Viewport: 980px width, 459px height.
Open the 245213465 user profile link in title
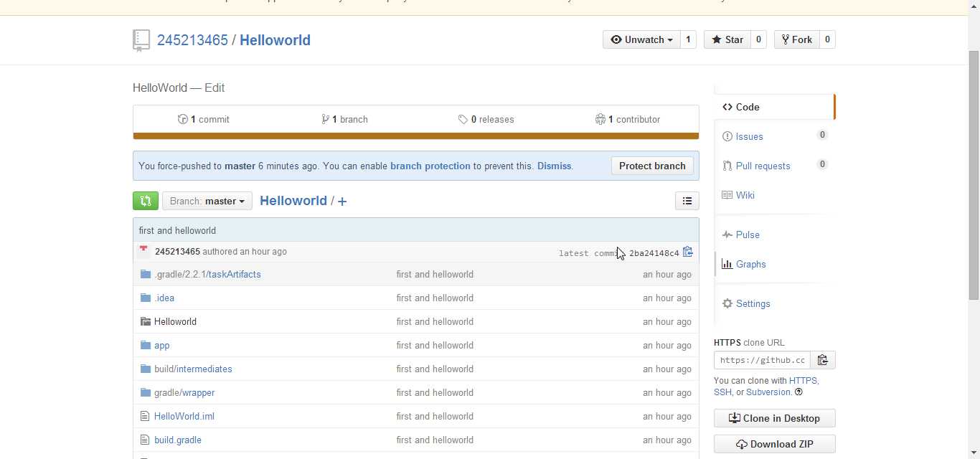pyautogui.click(x=192, y=40)
